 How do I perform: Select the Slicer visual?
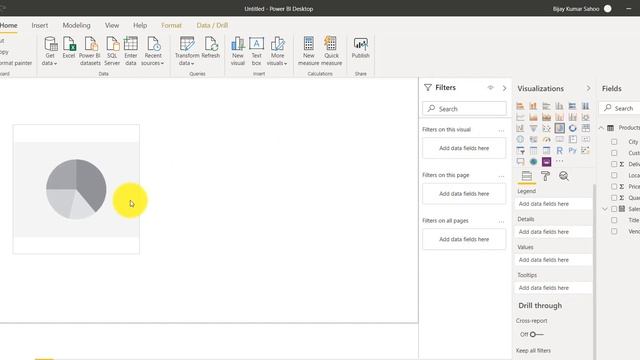(520, 151)
